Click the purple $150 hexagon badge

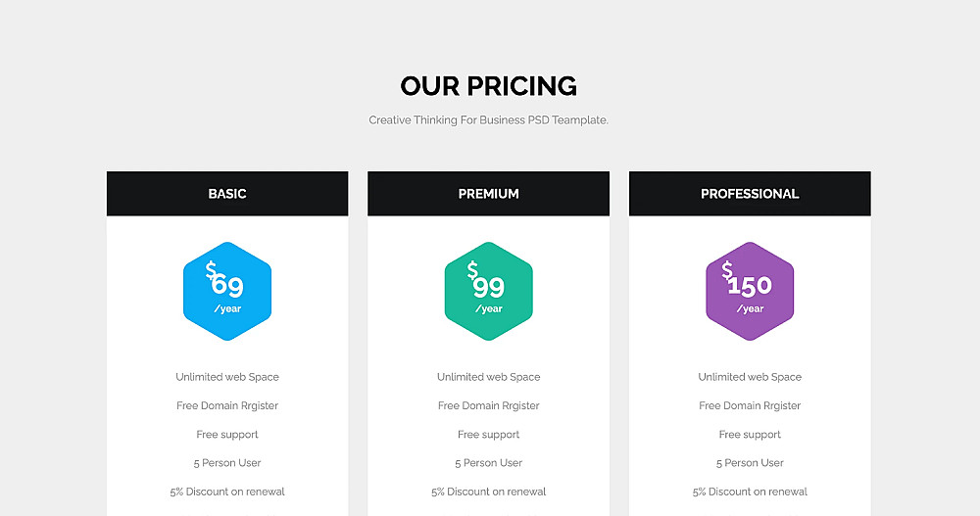[750, 291]
